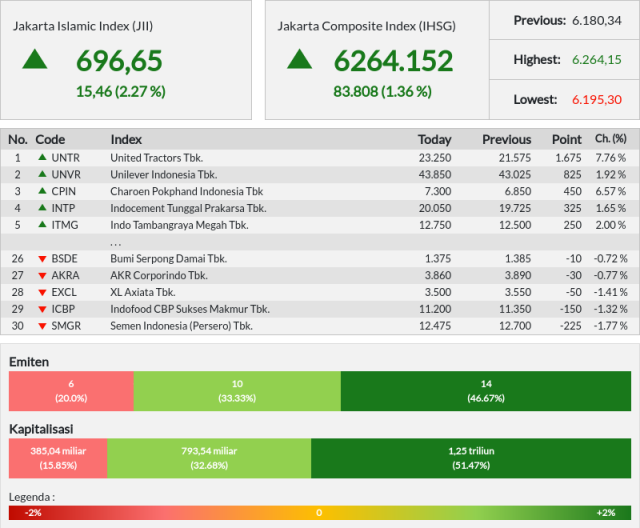Click the up arrow icon for UNTR
Image resolution: width=640 pixels, height=528 pixels.
[x=42, y=157]
